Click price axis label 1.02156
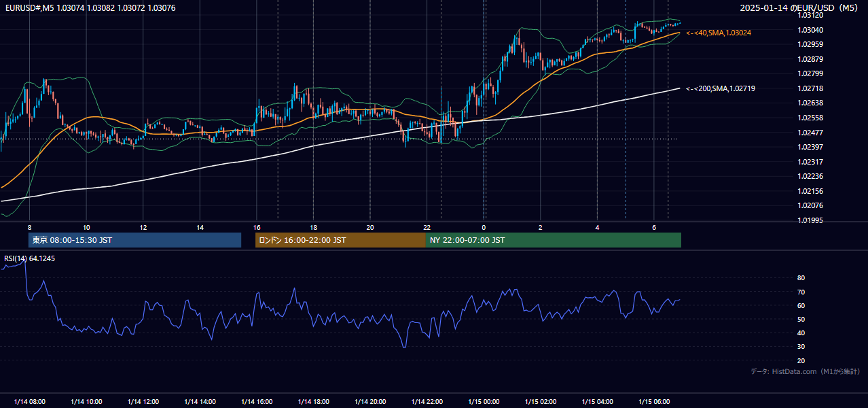The height and width of the screenshot is (408, 868). click(810, 191)
